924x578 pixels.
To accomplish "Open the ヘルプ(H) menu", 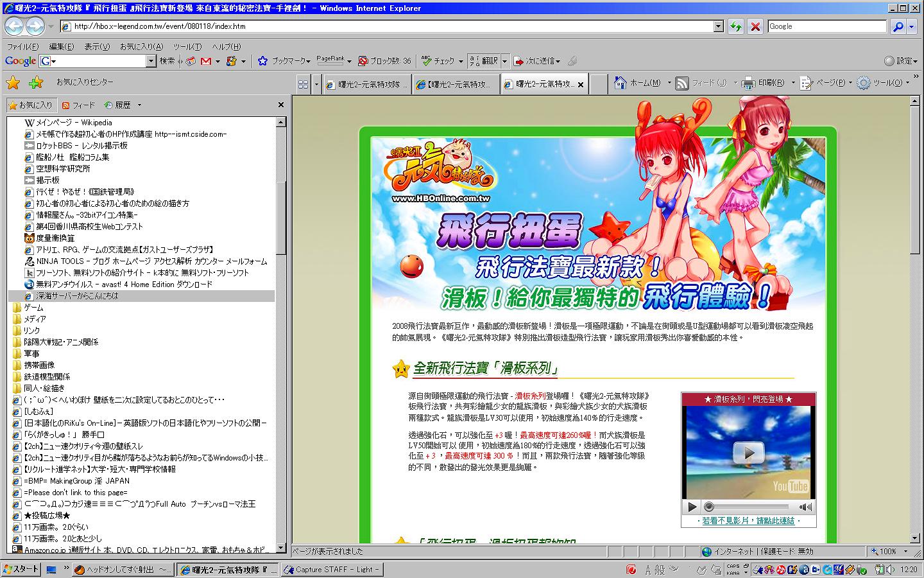I will coord(227,46).
